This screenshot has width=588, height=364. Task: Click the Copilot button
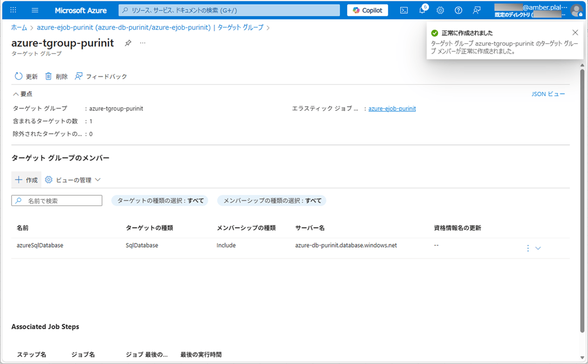point(368,10)
